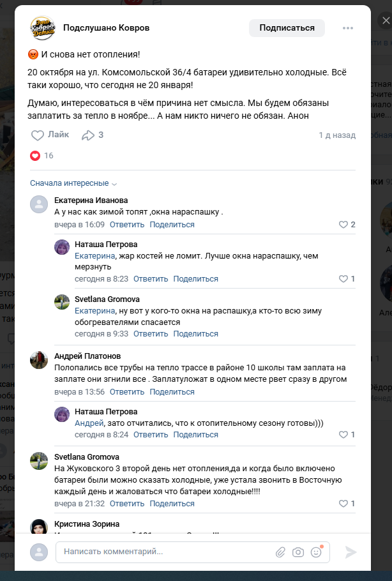Screen dimensions: 392x581
Task: Click Ответить under Андрей Платонов's comment
Action: 127,391
